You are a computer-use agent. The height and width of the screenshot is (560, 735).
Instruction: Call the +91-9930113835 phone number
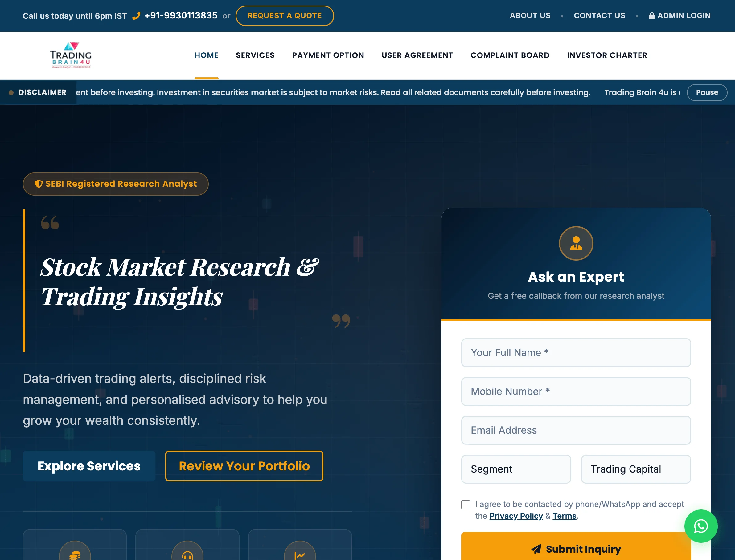[181, 16]
